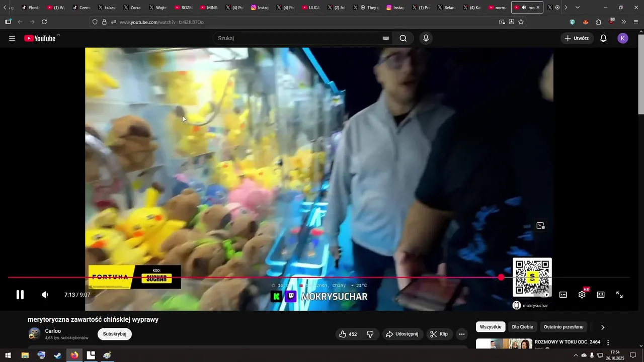Open the Utwórz create menu
The image size is (644, 362).
click(577, 38)
